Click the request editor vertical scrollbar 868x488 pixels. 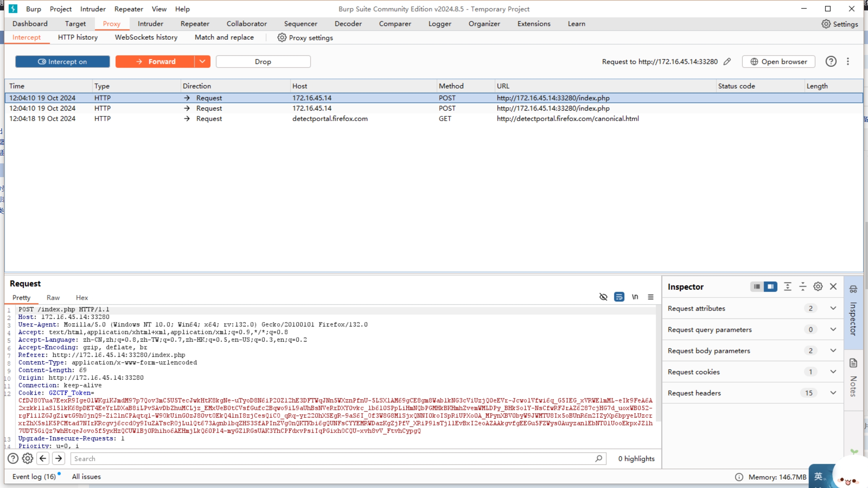[658, 363]
